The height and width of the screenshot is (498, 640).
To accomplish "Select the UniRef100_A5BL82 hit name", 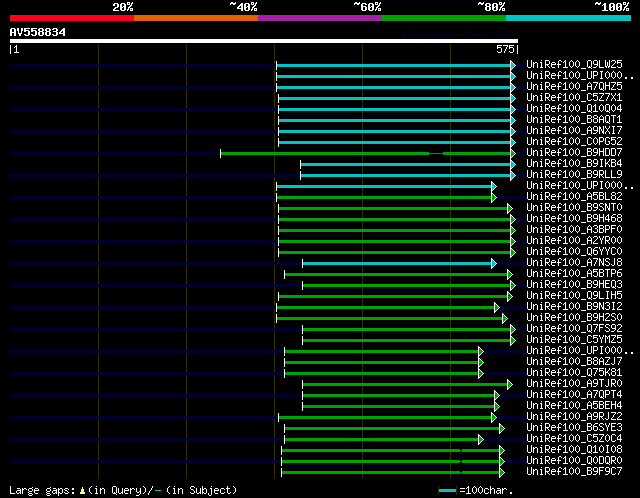I will click(x=574, y=197).
